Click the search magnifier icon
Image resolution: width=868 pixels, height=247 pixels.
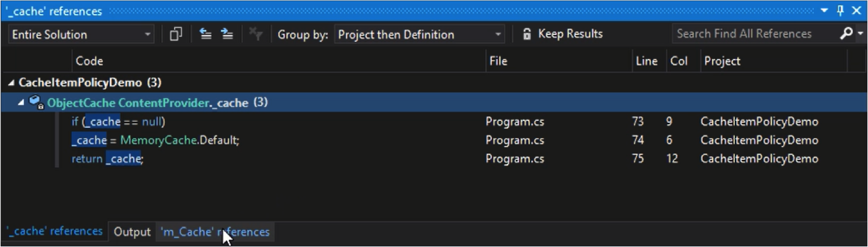[846, 34]
